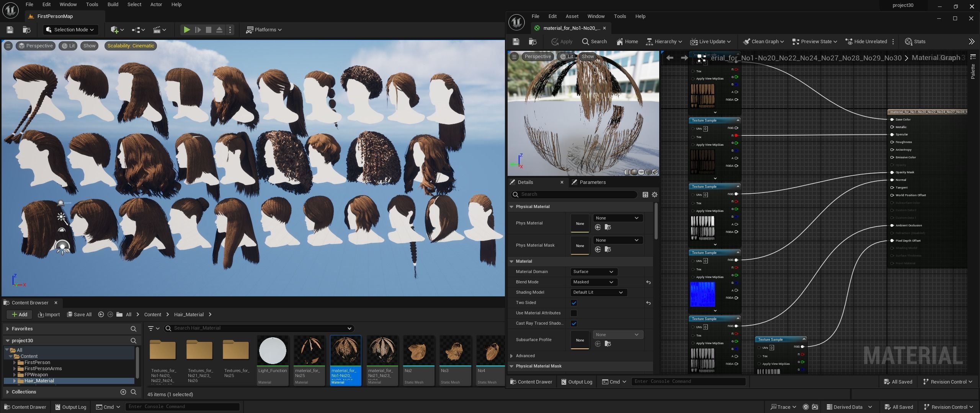Browse to Phys Material Mask asset

pyautogui.click(x=608, y=250)
